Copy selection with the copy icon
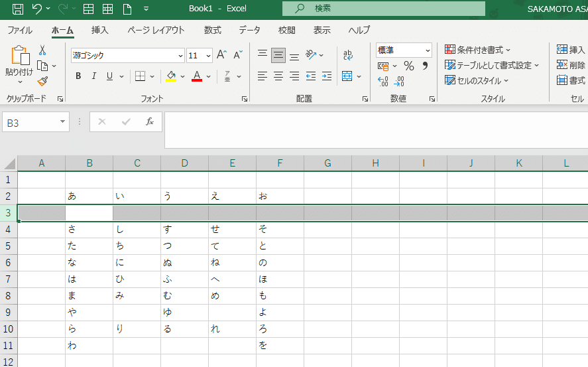Viewport: 588px width, 367px height. pyautogui.click(x=42, y=66)
